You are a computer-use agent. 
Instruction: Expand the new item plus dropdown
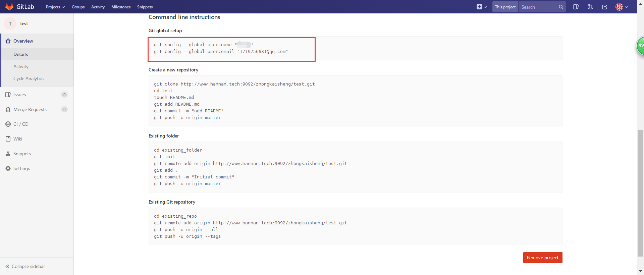point(482,7)
